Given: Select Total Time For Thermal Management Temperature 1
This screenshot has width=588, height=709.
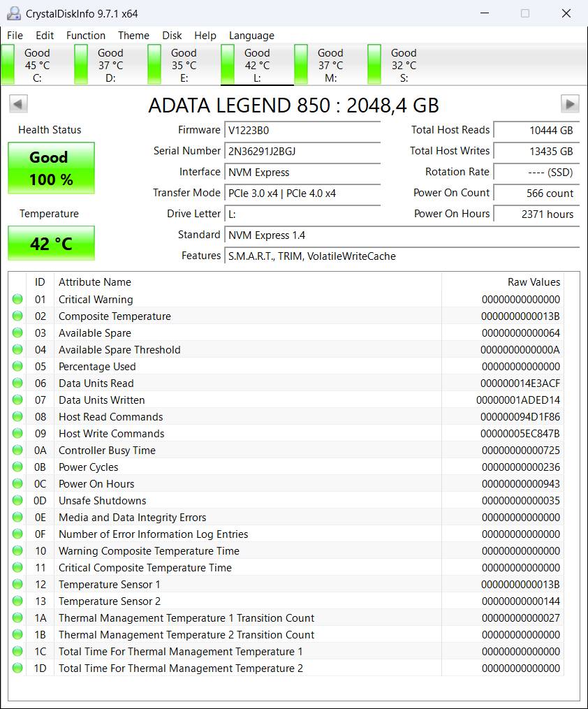Looking at the screenshot, I should pyautogui.click(x=286, y=651).
